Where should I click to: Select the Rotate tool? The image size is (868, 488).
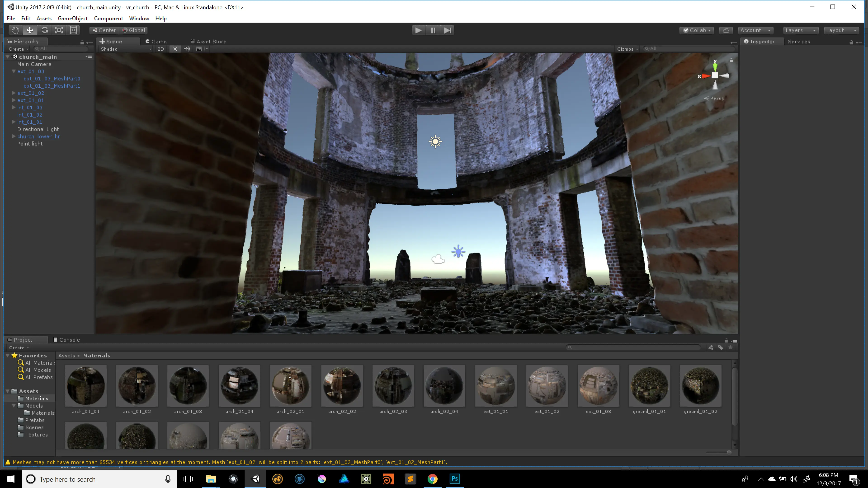(x=45, y=30)
